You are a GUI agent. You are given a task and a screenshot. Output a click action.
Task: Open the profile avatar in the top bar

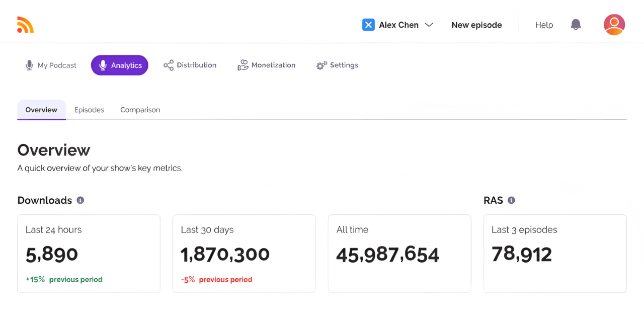tap(614, 24)
